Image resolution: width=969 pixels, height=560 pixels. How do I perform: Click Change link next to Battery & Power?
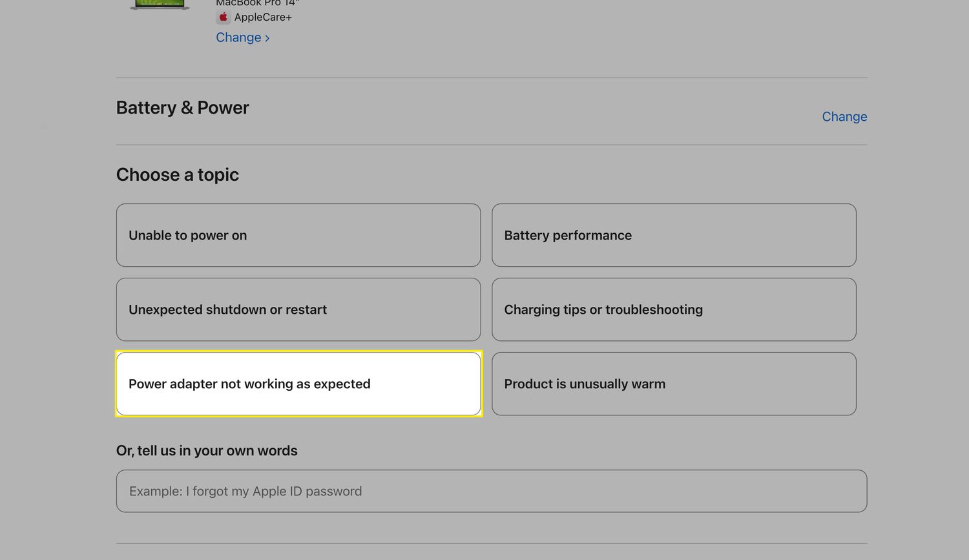[x=844, y=117]
